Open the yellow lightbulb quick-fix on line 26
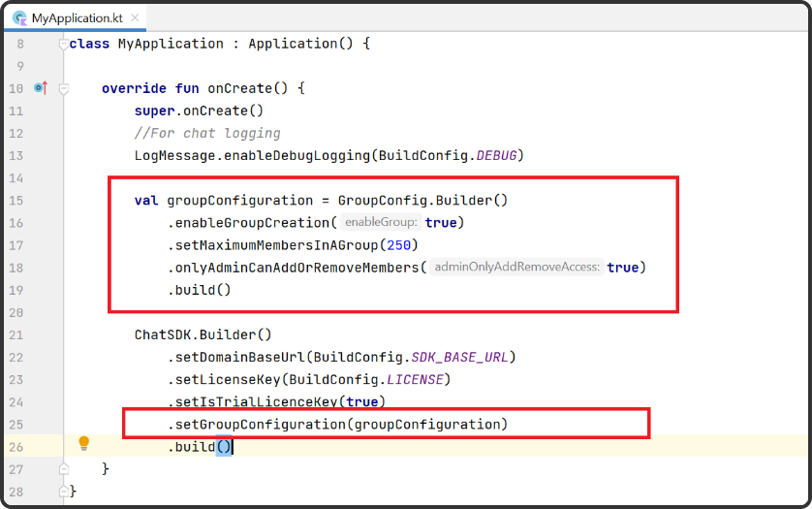The height and width of the screenshot is (509, 812). click(x=83, y=443)
